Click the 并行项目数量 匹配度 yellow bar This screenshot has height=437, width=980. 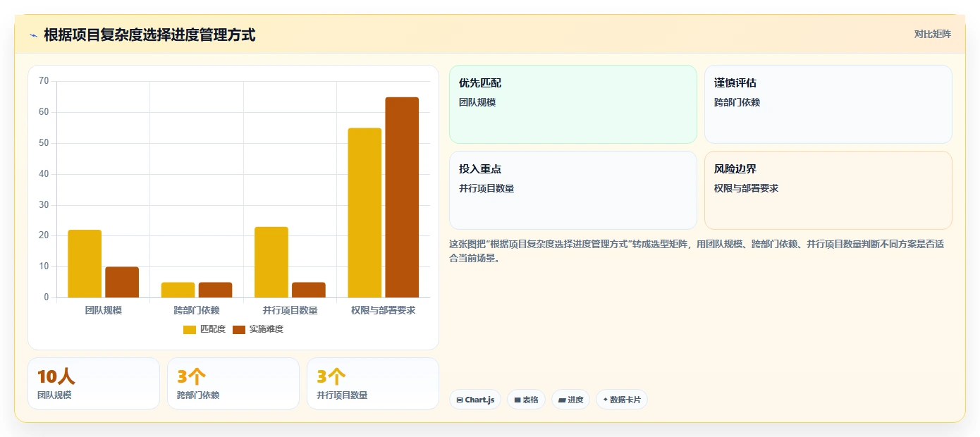271,262
